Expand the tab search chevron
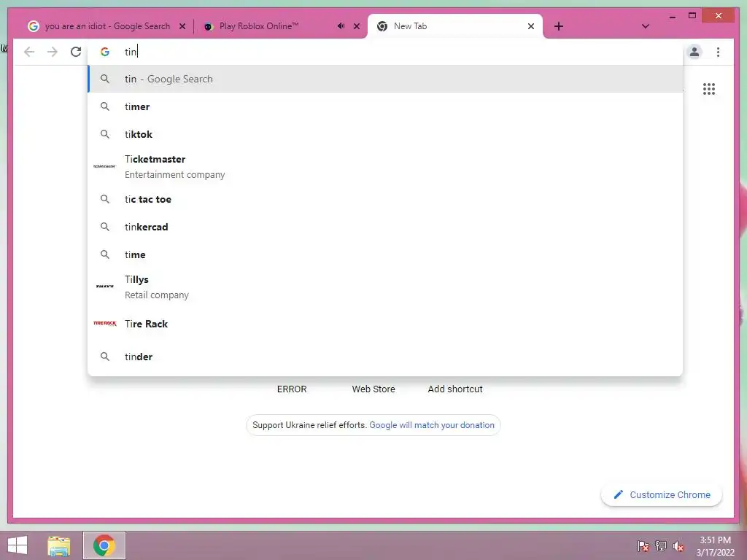747x560 pixels. pos(645,26)
